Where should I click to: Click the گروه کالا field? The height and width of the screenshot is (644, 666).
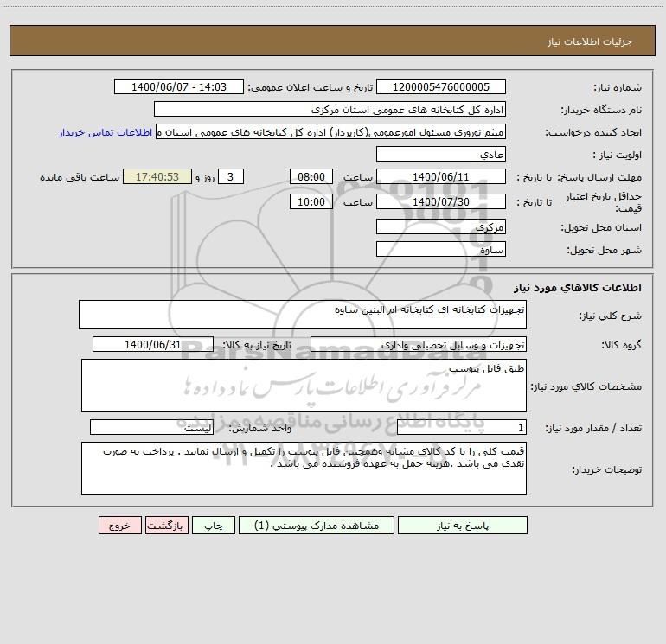[419, 344]
